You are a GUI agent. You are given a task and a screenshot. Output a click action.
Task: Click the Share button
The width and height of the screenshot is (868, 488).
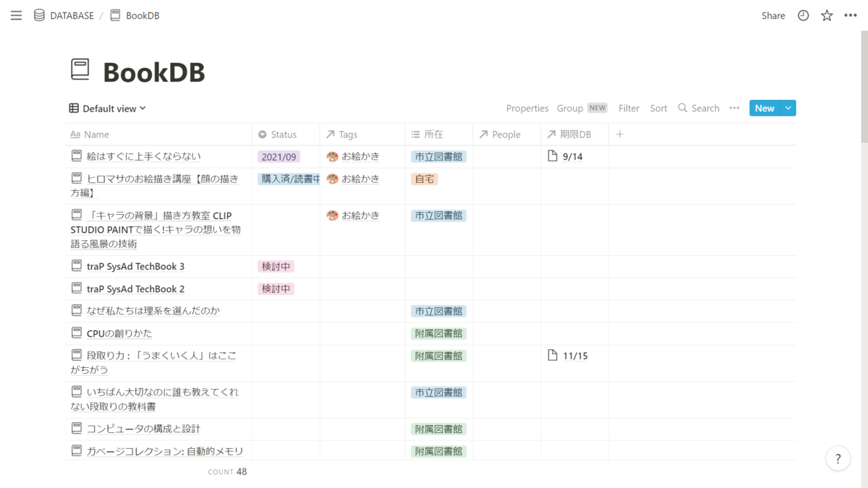point(773,15)
